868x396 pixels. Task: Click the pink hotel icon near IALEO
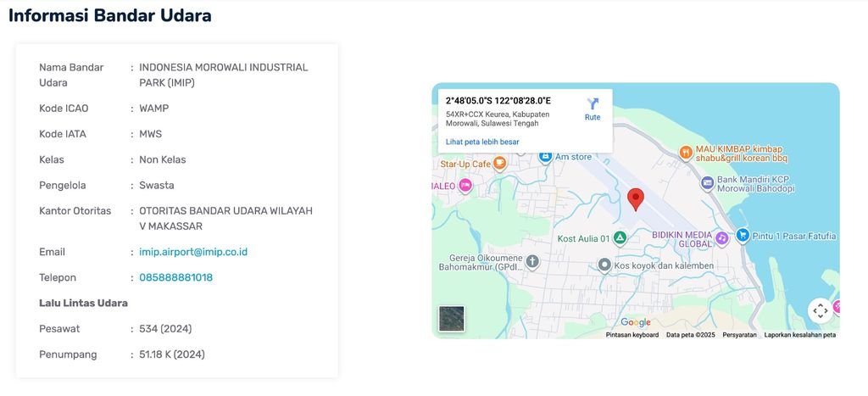[465, 186]
